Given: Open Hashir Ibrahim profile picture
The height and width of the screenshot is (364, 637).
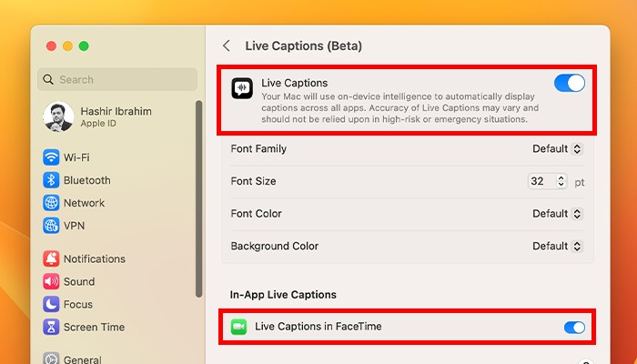Looking at the screenshot, I should (x=58, y=116).
